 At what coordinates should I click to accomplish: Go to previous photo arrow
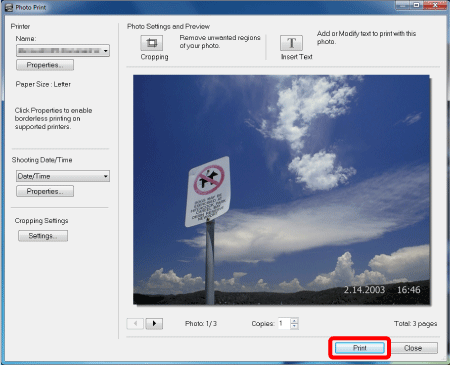(x=135, y=323)
